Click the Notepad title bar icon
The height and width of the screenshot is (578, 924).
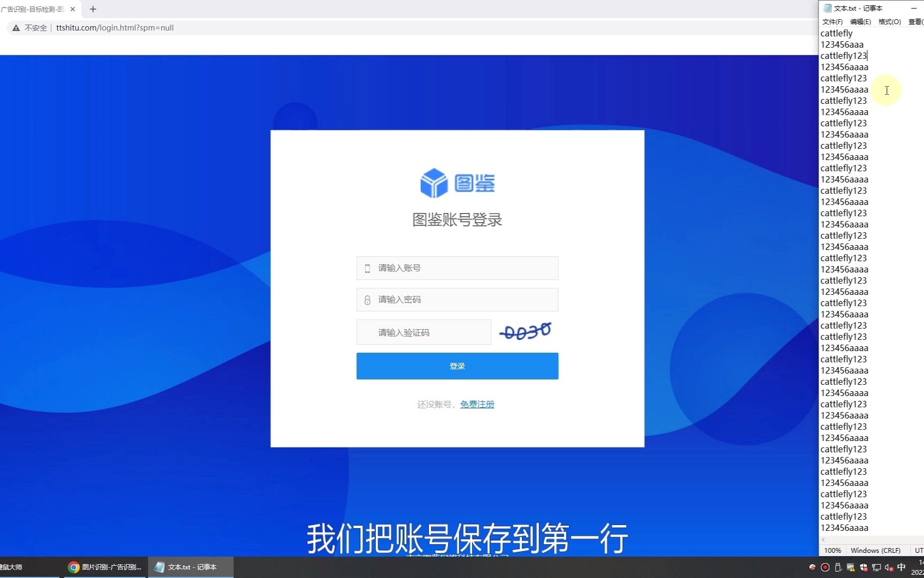pyautogui.click(x=828, y=8)
